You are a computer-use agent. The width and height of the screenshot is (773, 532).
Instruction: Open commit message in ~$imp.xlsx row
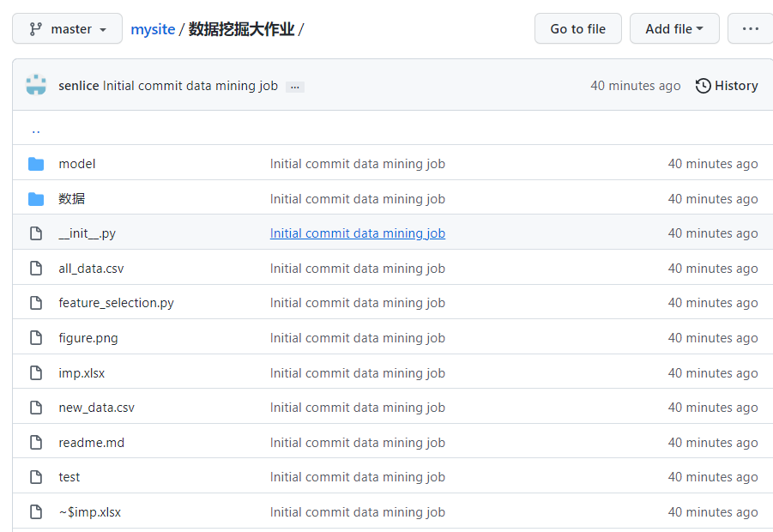[358, 512]
